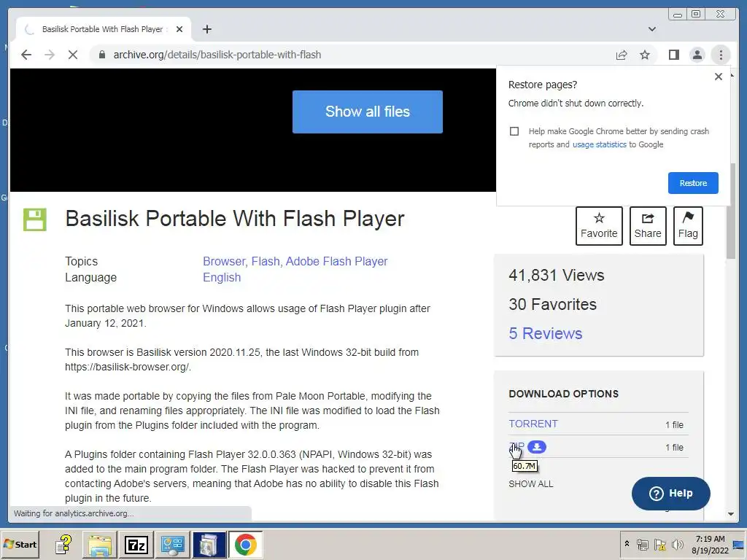Flag this item

[x=688, y=226]
